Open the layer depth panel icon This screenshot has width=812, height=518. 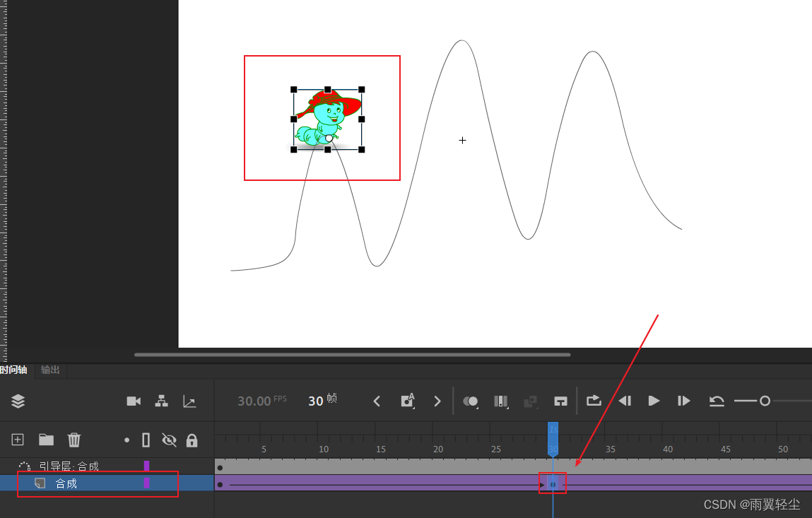pos(189,401)
